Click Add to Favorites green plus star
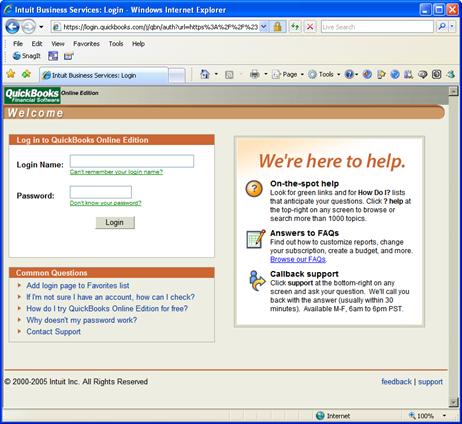 tap(26, 74)
